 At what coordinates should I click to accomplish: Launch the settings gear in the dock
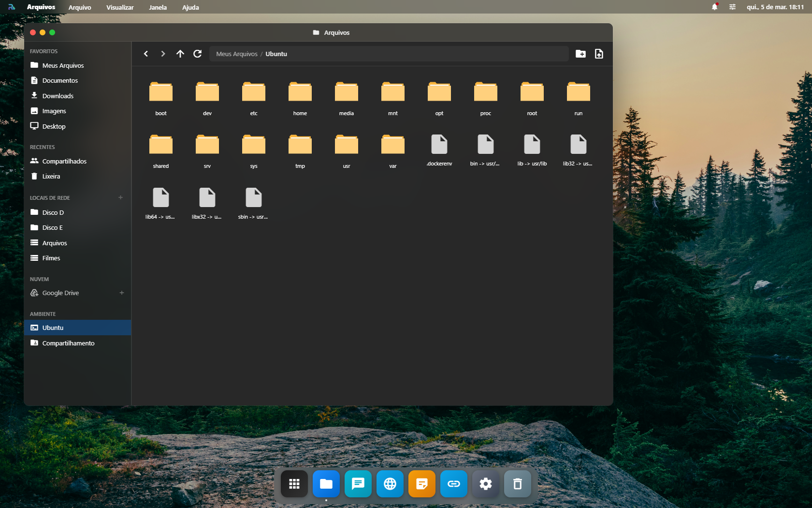point(485,484)
